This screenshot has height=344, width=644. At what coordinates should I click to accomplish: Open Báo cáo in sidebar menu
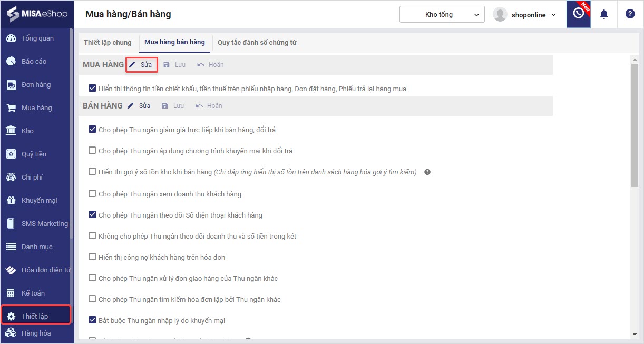click(x=34, y=62)
